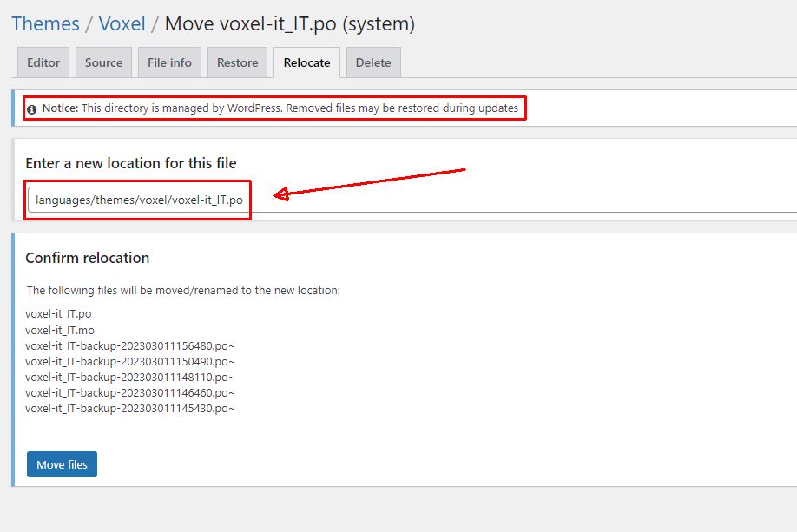This screenshot has width=797, height=532.
Task: Click the Move voxel-it_IT.po page title
Action: 295,23
